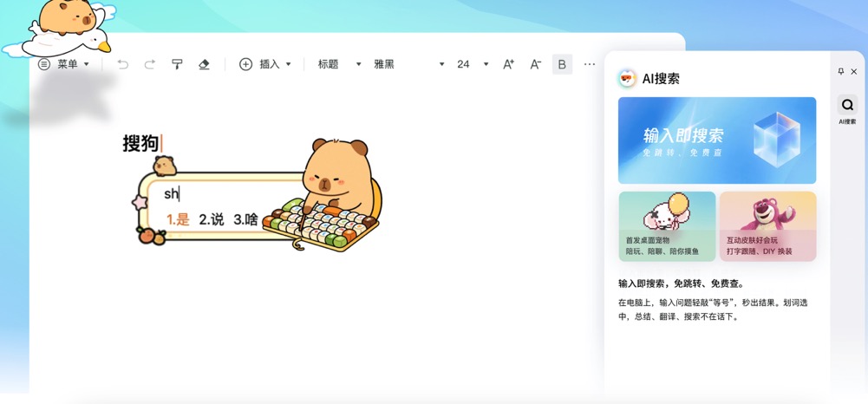Pin the AI搜索 panel

click(x=841, y=71)
